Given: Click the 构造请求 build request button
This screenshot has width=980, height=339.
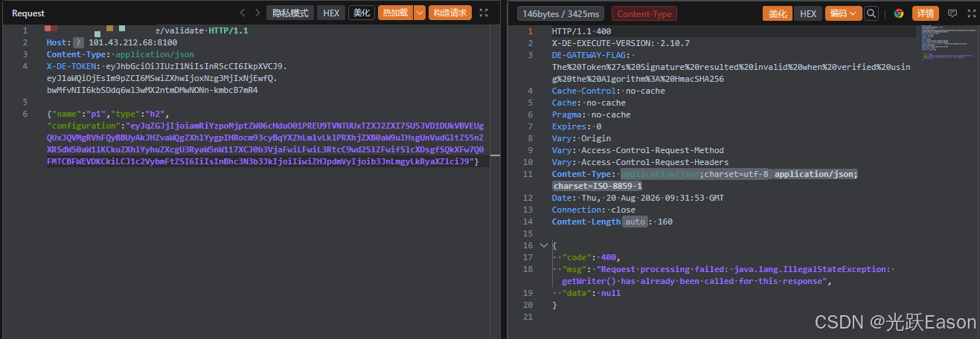Looking at the screenshot, I should (x=451, y=13).
